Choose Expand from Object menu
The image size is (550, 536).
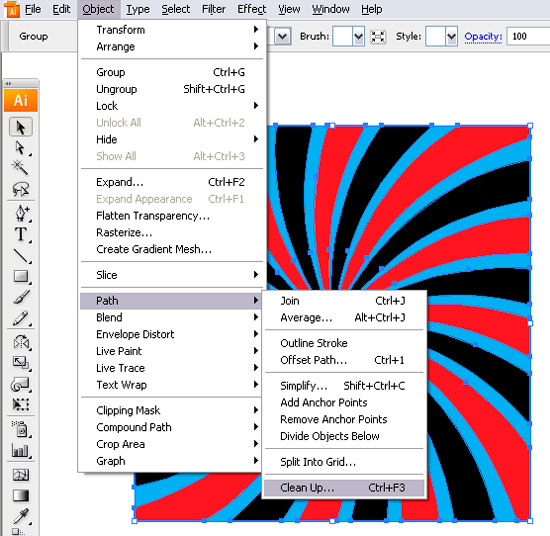tap(172, 182)
